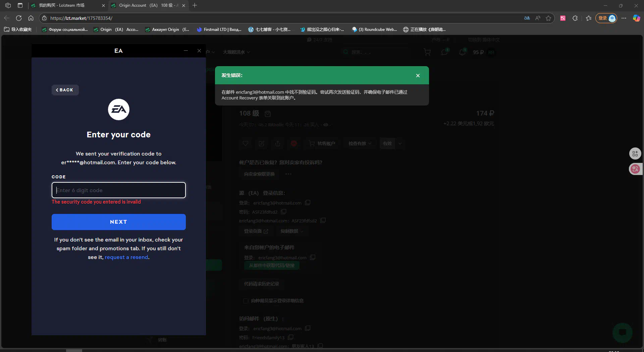Open the notifications bell icon
The width and height of the screenshot is (644, 352).
point(462,52)
